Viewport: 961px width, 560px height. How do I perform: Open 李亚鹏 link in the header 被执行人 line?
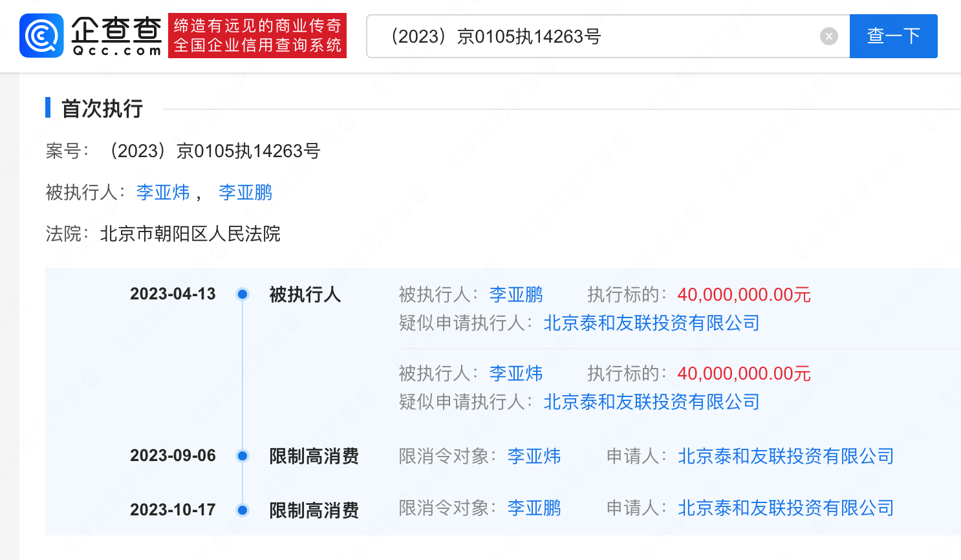coord(246,193)
